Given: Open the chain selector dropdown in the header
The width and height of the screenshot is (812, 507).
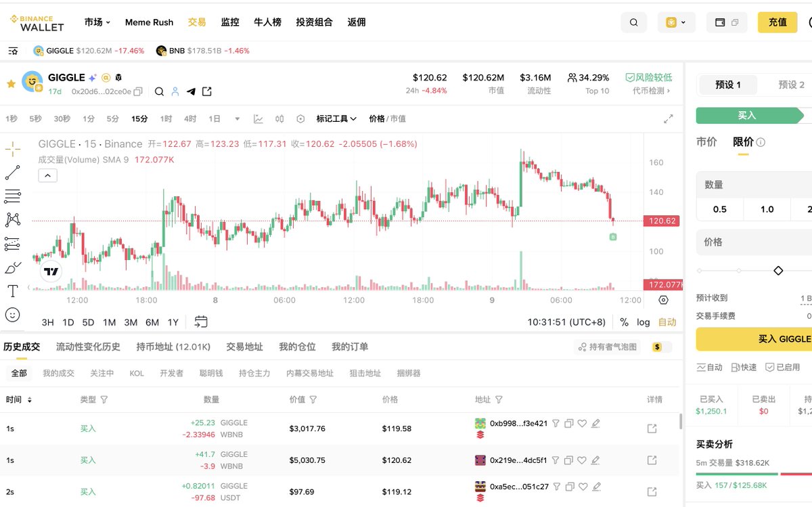Looking at the screenshot, I should point(676,22).
